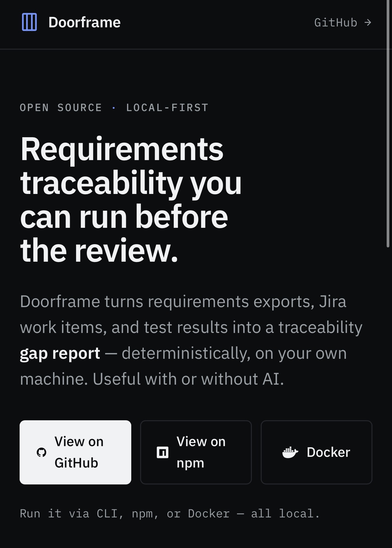The image size is (392, 548).
Task: Select the Docker button
Action: click(317, 452)
